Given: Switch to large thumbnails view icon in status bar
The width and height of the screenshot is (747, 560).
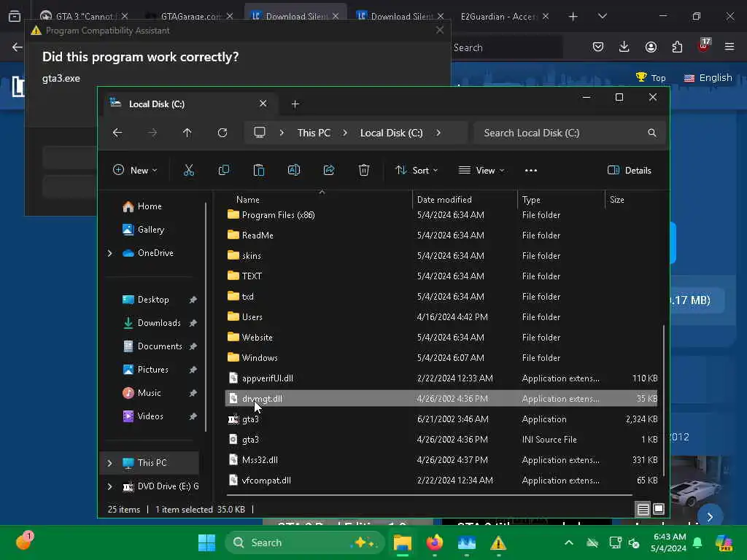Looking at the screenshot, I should click(x=659, y=510).
